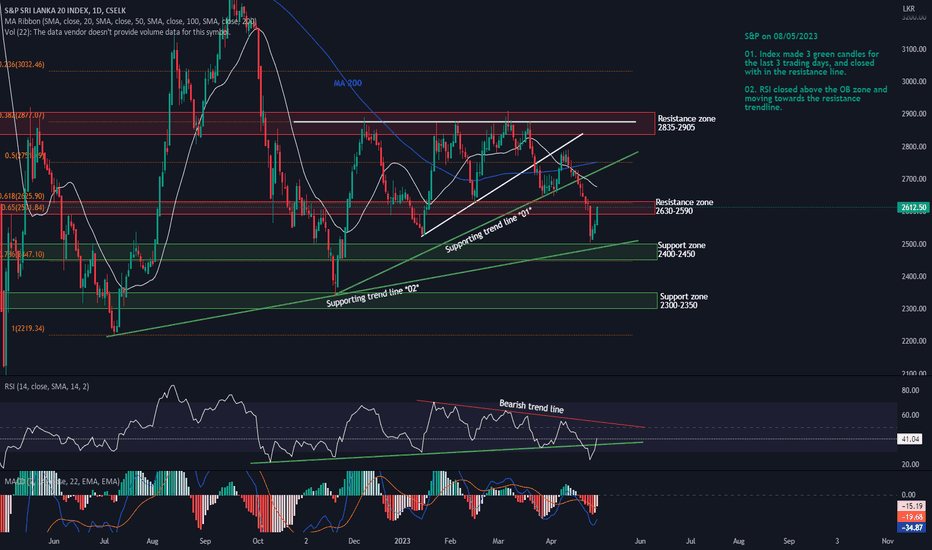Click the S&P SRI LANKA 20 INDEX title
The width and height of the screenshot is (932, 550).
65,11
